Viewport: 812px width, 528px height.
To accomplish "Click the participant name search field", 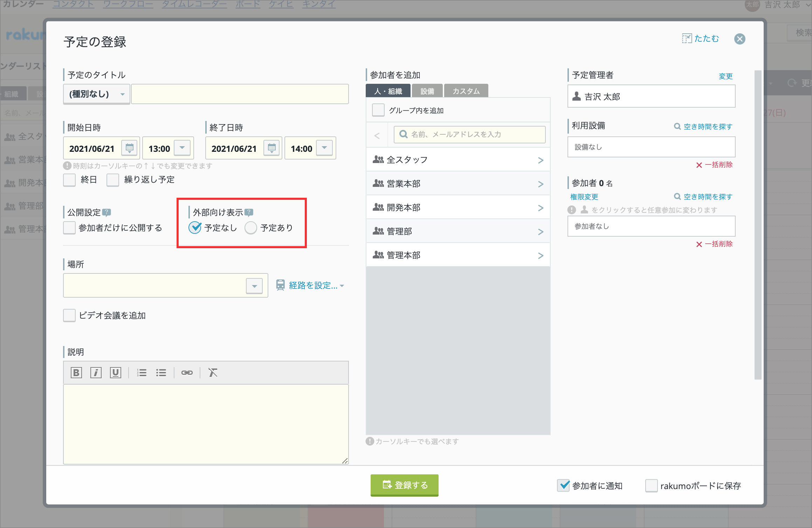I will coord(469,135).
